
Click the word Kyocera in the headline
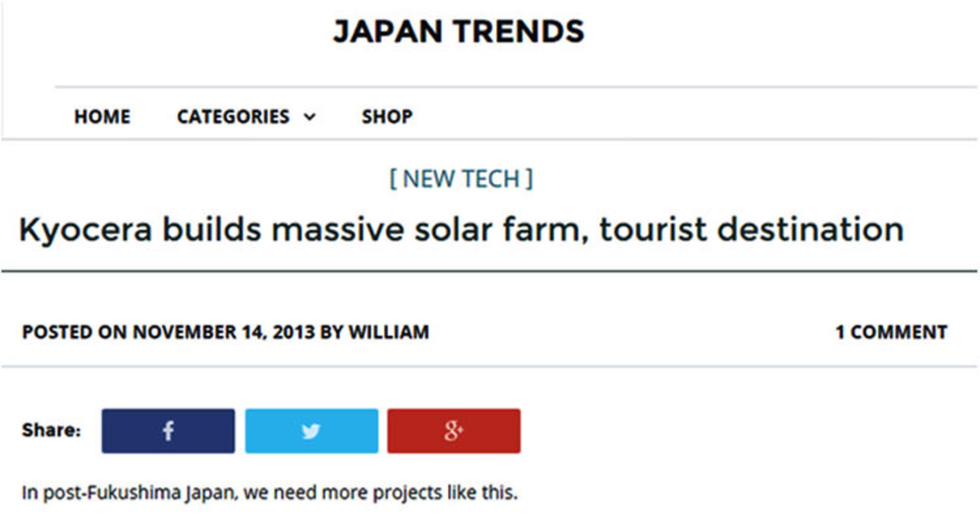click(86, 231)
